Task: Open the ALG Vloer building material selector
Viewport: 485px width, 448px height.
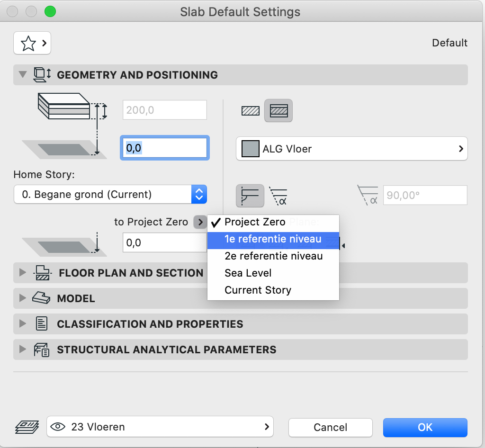Action: [x=352, y=149]
